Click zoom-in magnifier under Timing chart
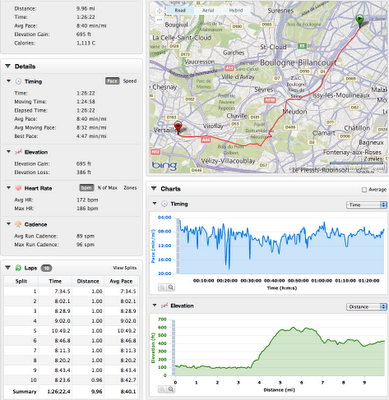The image size is (389, 400). (171, 287)
